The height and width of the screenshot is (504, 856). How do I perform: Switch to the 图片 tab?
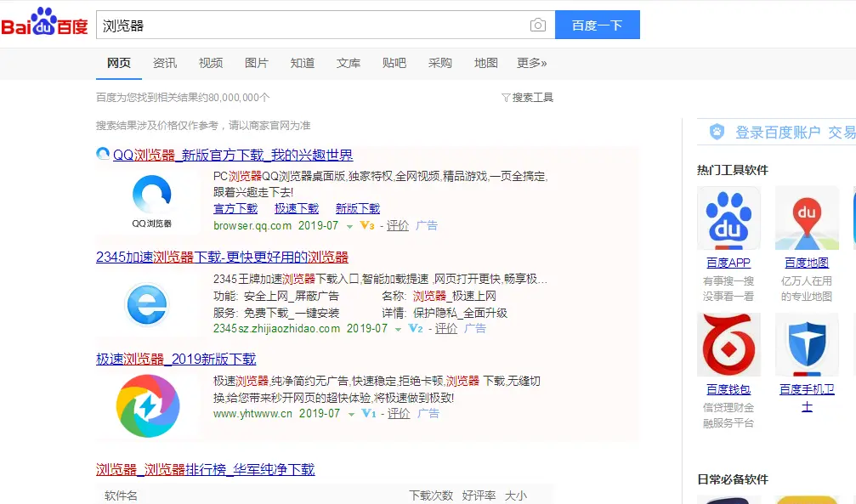point(256,63)
